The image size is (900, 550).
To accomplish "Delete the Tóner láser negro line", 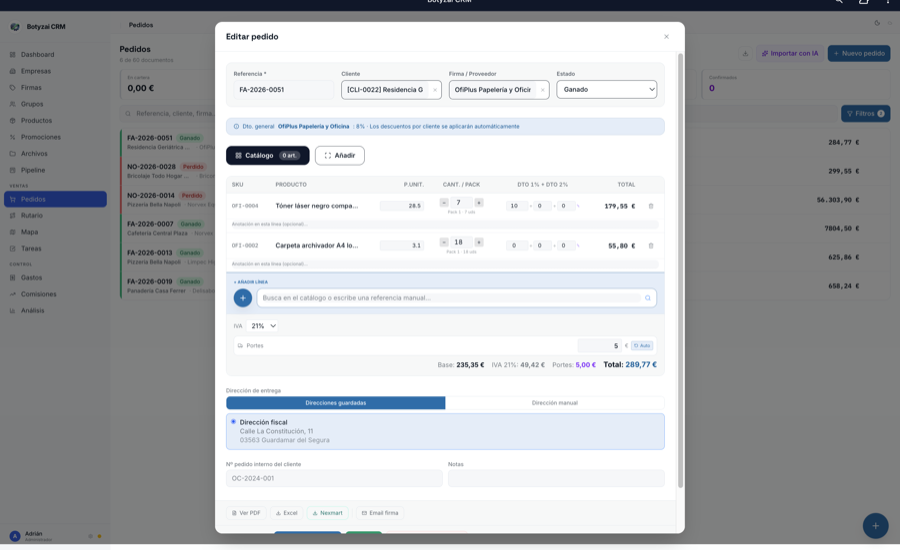I will pos(650,206).
